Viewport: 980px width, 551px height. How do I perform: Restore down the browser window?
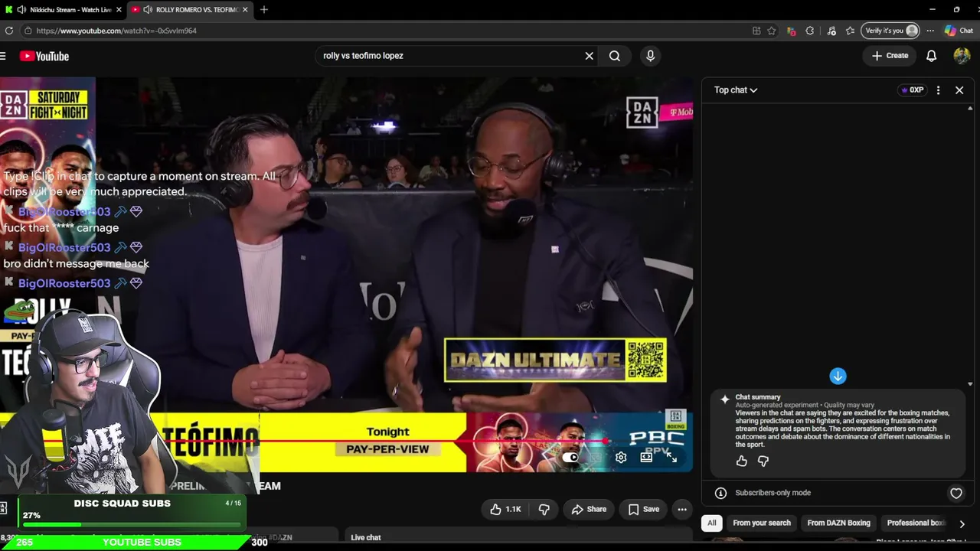tap(956, 10)
